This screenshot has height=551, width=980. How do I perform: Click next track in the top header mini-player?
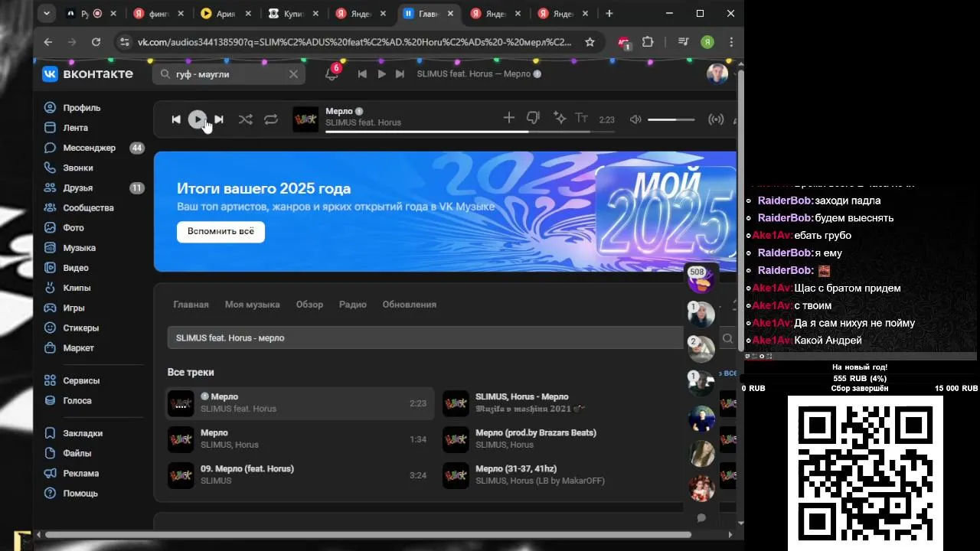point(400,74)
